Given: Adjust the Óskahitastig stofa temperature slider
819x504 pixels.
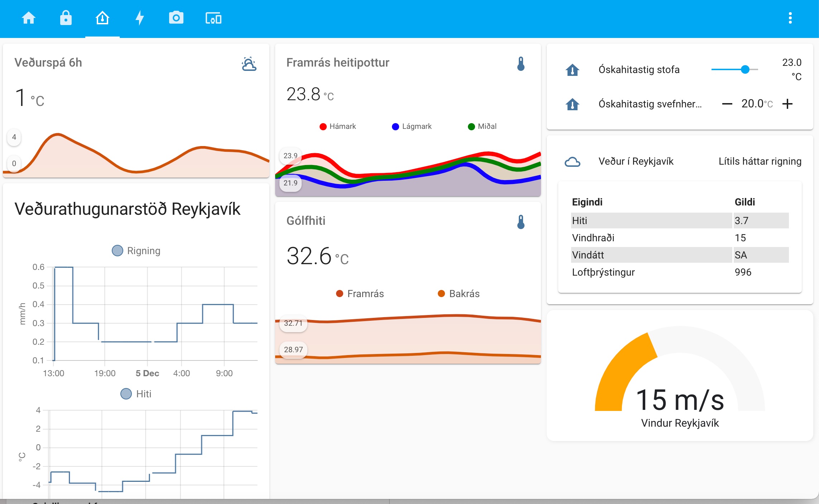Looking at the screenshot, I should (x=745, y=69).
